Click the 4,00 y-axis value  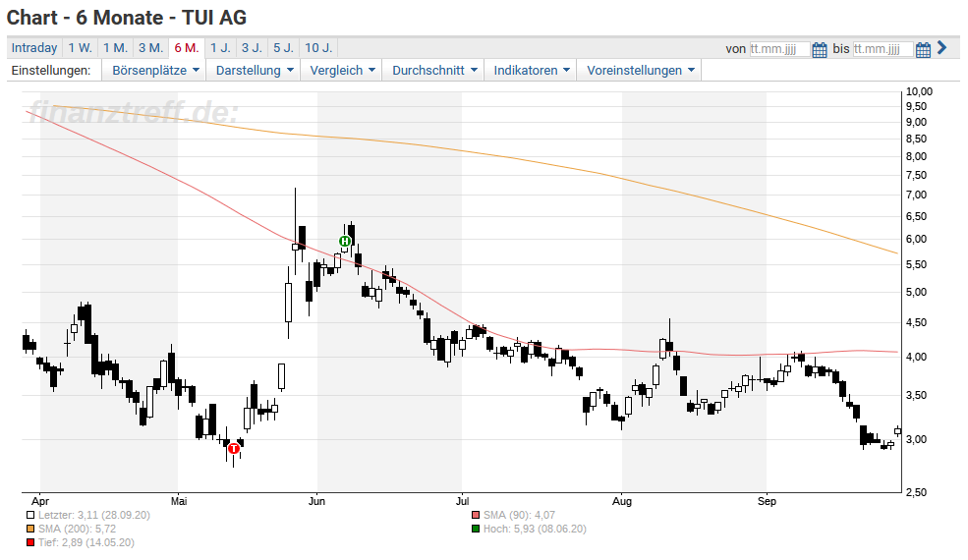[916, 357]
